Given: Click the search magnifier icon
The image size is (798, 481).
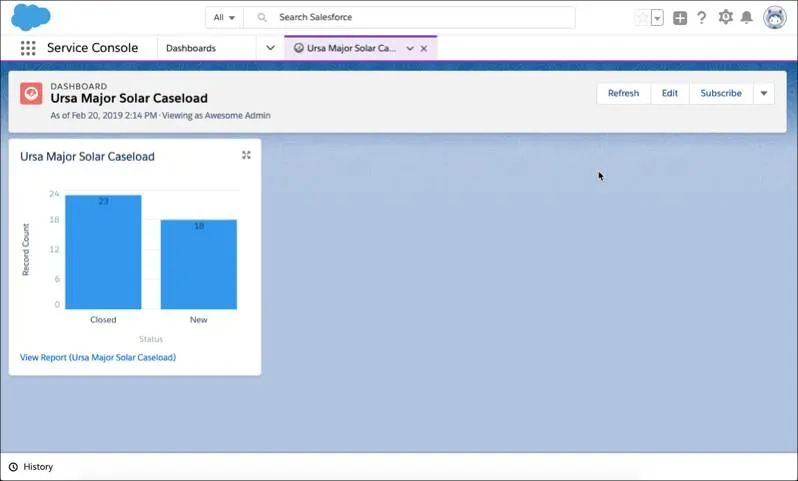Looking at the screenshot, I should pyautogui.click(x=262, y=17).
